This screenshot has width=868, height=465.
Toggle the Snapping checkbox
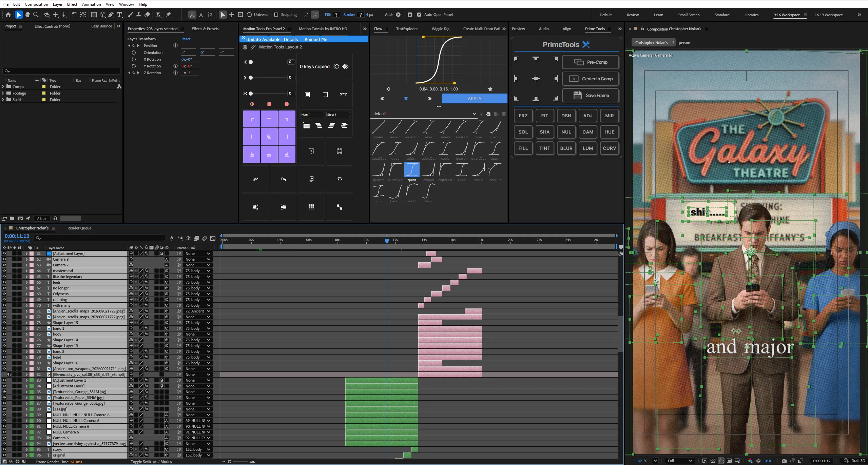click(276, 15)
